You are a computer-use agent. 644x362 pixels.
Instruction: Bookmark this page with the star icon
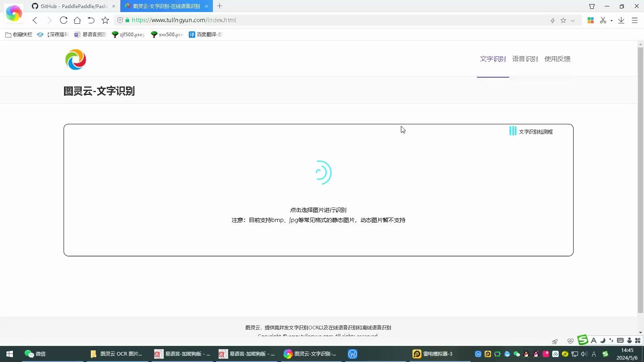click(562, 20)
